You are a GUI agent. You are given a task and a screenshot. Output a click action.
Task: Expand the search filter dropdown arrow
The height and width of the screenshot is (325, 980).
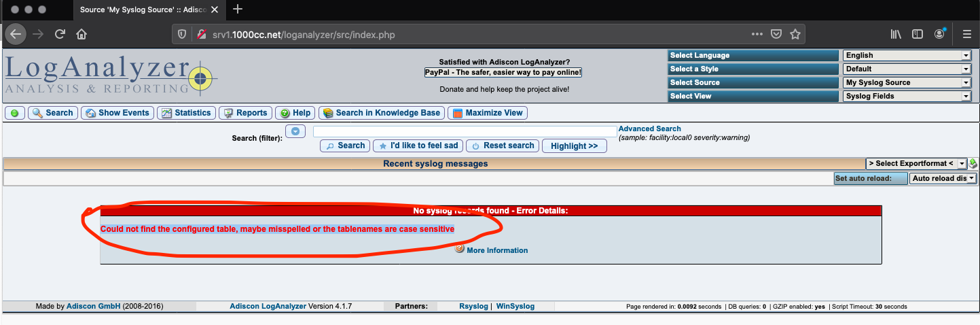point(295,131)
